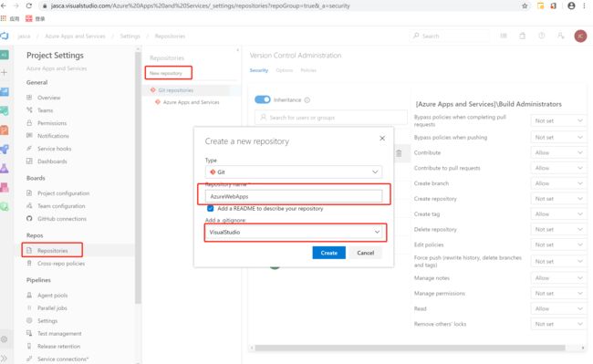Click the Repository name input field
This screenshot has width=593, height=364.
coord(294,196)
